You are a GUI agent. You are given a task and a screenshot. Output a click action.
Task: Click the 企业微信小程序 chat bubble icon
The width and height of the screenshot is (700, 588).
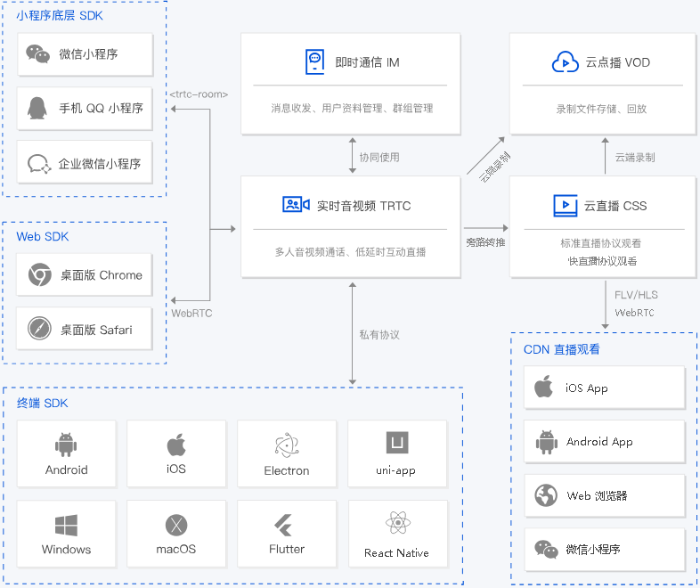(x=37, y=163)
